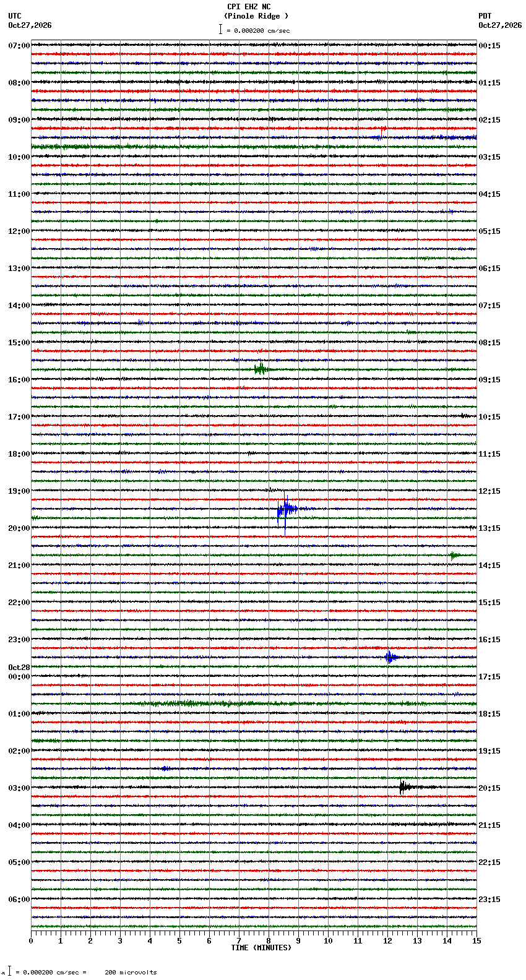526x980 pixels.
Task: Click the 11:00 UTC row label
Action: point(19,194)
